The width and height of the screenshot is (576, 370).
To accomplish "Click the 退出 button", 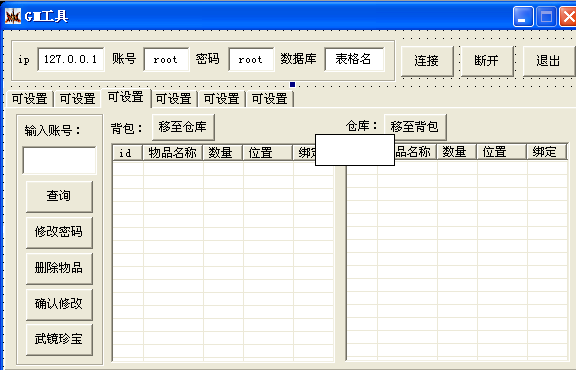I will click(x=548, y=61).
